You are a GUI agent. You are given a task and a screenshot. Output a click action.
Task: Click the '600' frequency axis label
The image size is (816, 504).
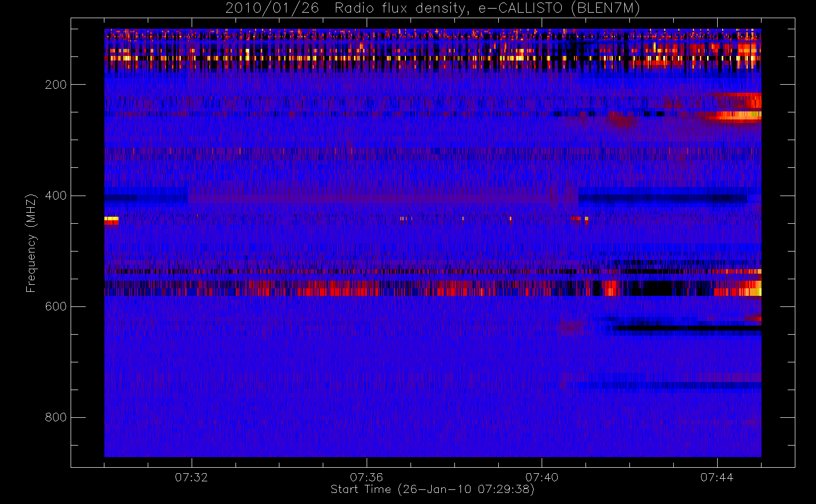coord(56,306)
